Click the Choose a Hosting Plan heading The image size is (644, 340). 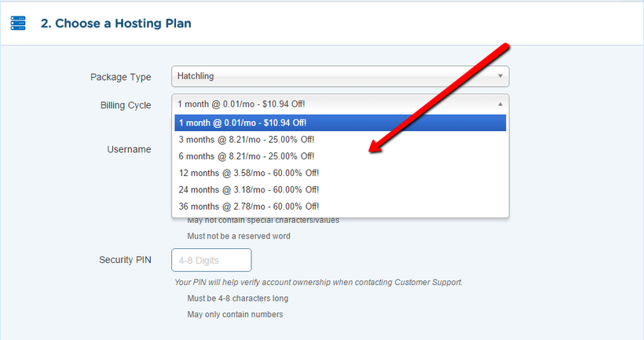(115, 24)
